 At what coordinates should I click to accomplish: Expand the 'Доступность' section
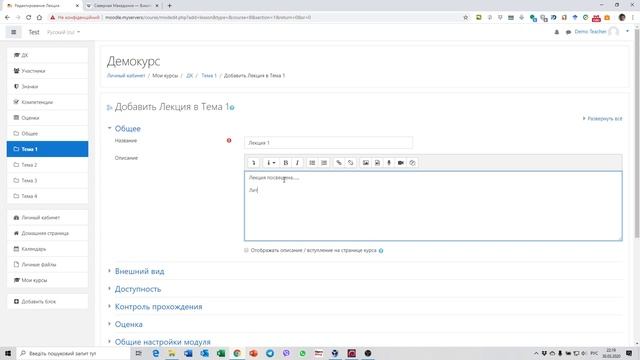[138, 289]
